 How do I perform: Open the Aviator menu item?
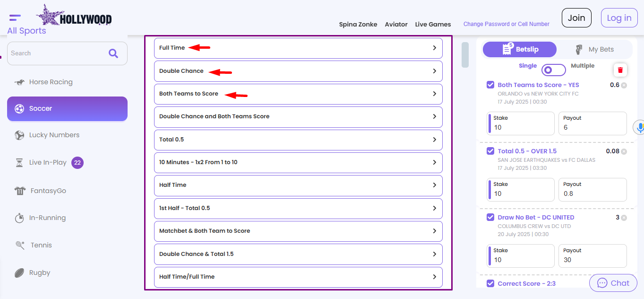[x=396, y=24]
